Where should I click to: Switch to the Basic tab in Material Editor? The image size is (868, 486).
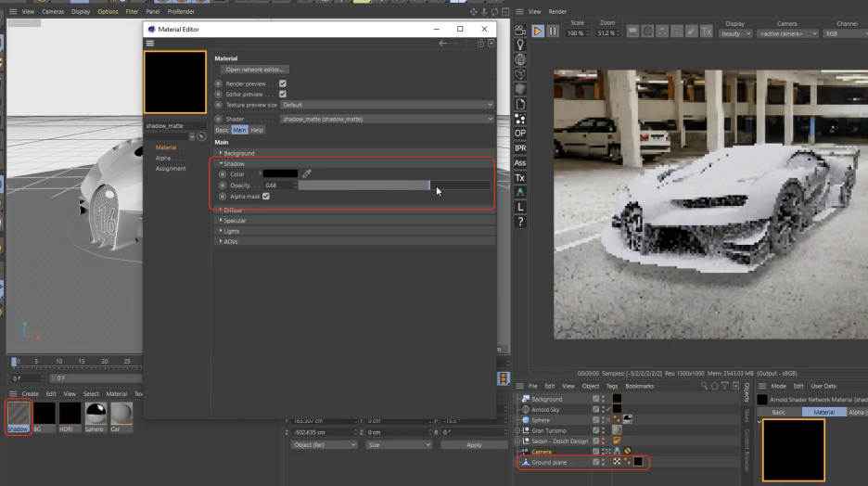pos(222,130)
